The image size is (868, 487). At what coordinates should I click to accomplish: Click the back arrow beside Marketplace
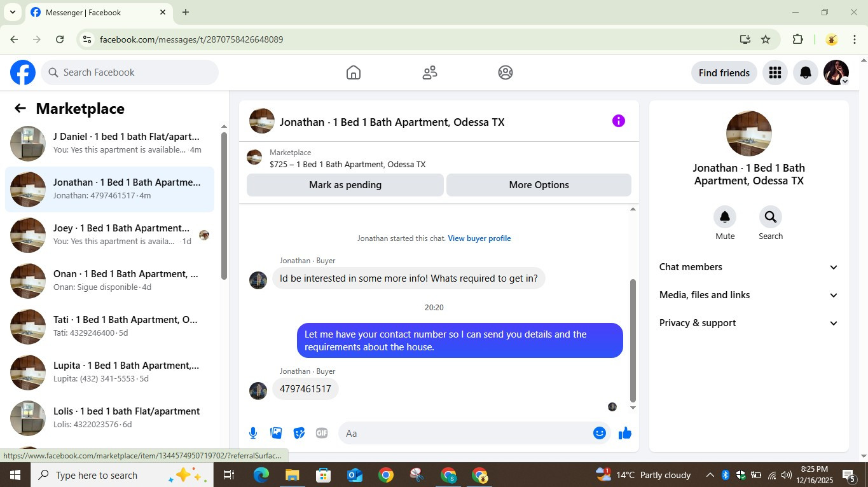(x=20, y=108)
